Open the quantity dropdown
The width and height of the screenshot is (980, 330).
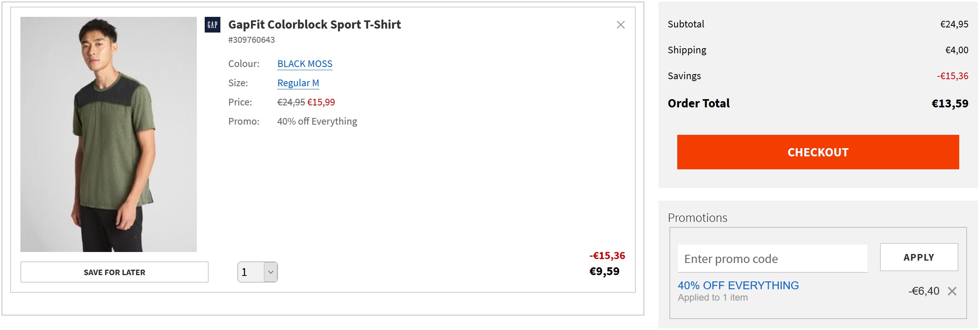258,272
